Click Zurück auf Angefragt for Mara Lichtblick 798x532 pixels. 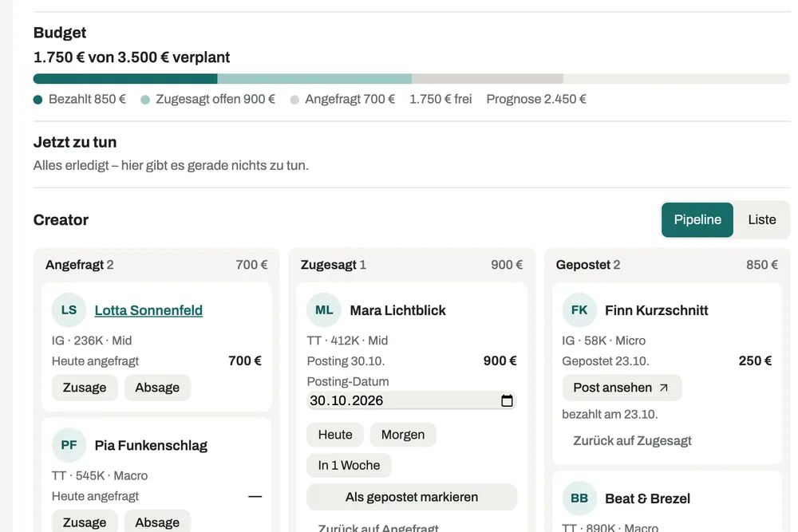tap(378, 527)
